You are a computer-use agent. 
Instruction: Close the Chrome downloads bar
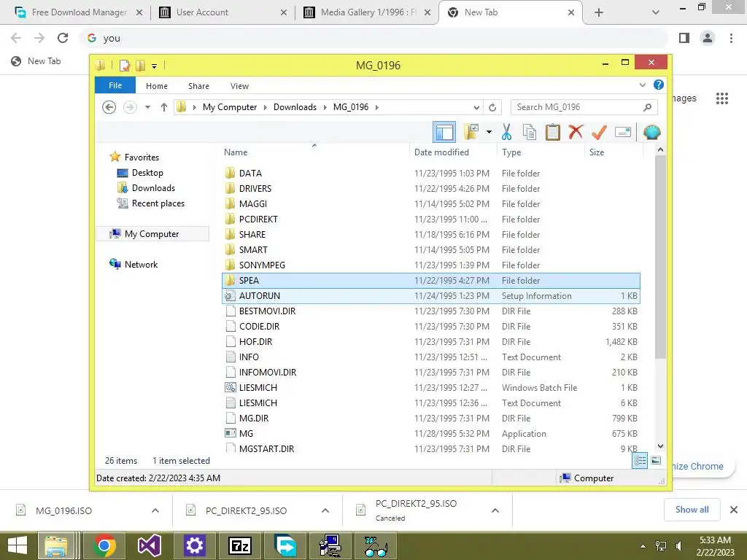(x=734, y=510)
